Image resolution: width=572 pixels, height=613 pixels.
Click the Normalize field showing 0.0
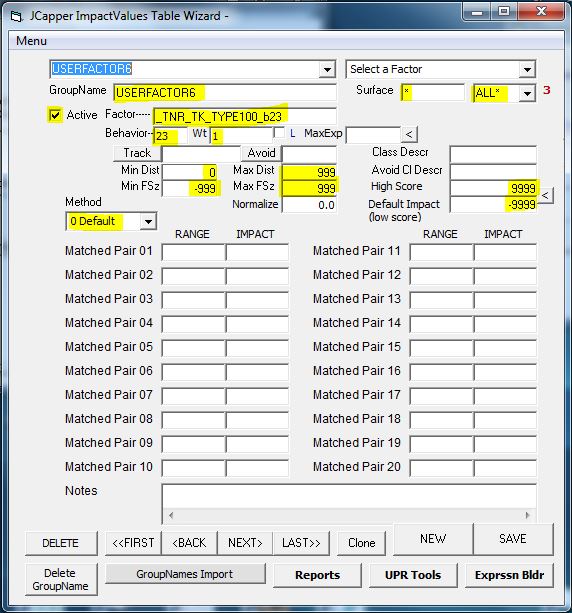(x=309, y=205)
